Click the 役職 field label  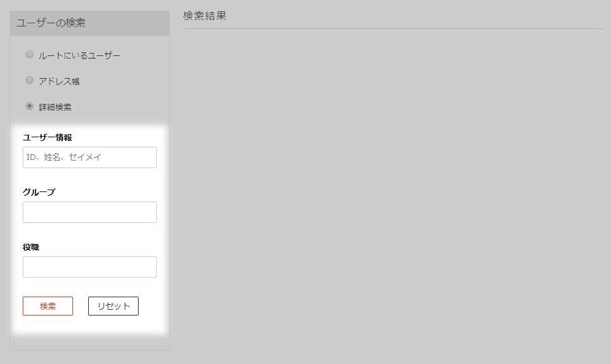(x=31, y=247)
